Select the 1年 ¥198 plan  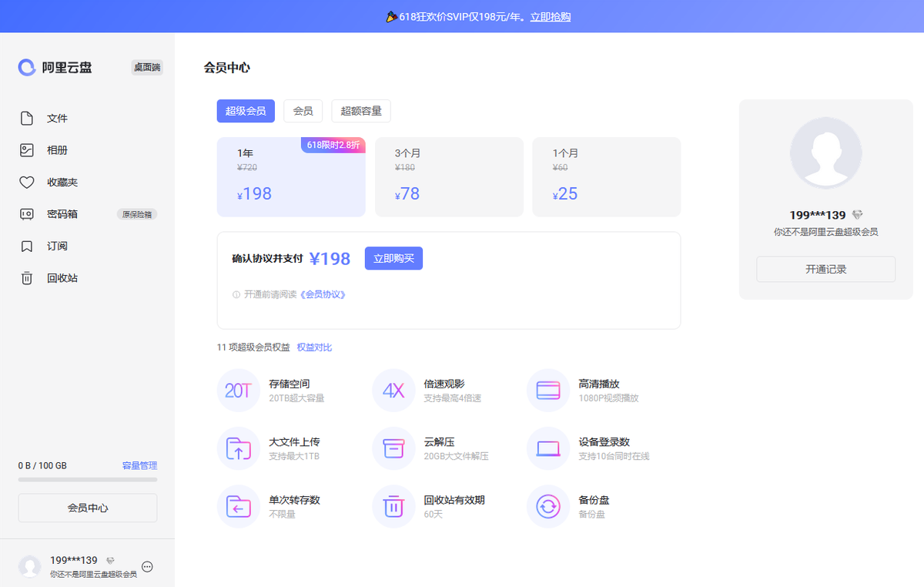click(x=291, y=177)
